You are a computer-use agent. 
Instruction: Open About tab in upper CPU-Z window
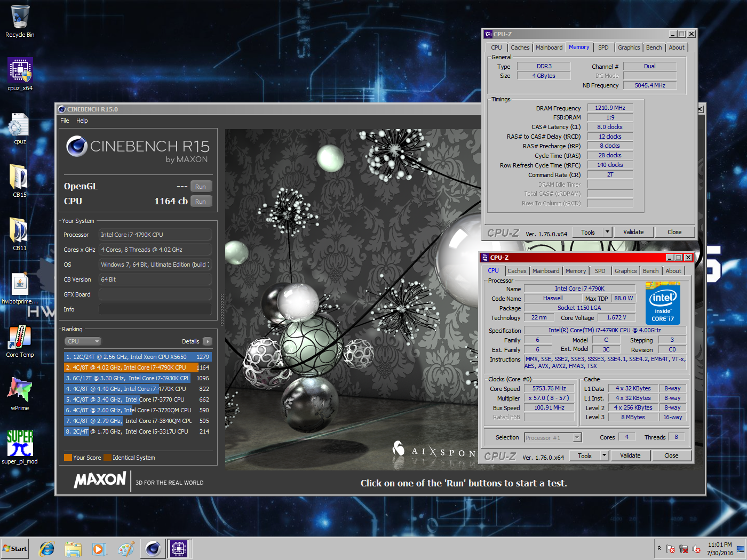click(677, 47)
